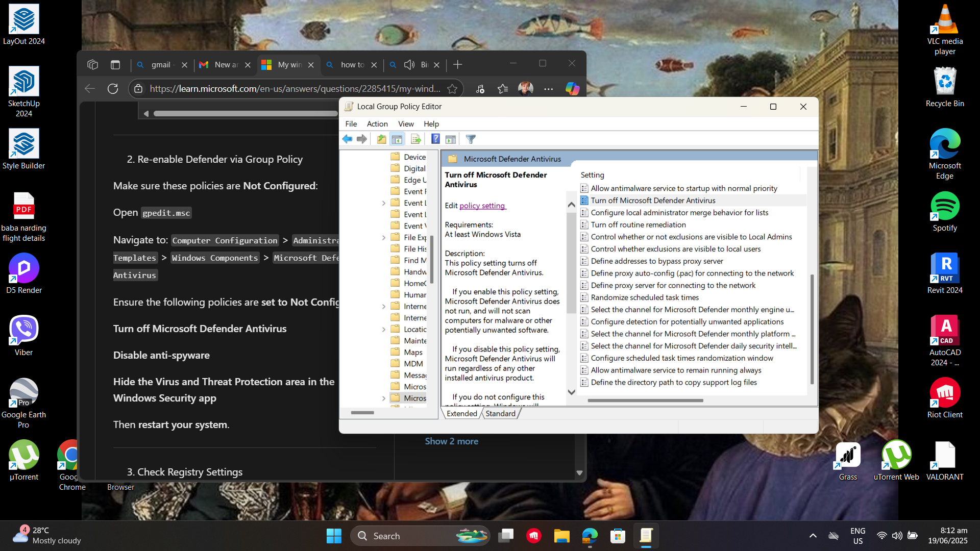Add page to favorites star icon
This screenshot has width=980, height=551.
tap(452, 89)
